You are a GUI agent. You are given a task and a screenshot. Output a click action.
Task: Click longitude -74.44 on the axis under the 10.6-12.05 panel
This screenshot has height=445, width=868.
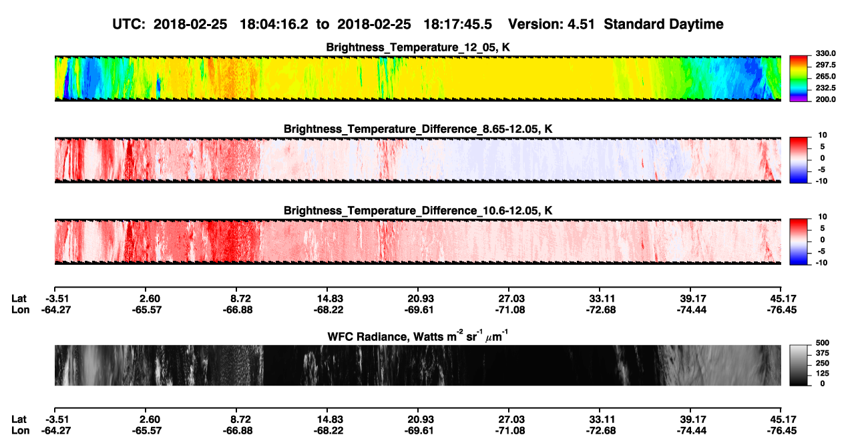tap(692, 309)
